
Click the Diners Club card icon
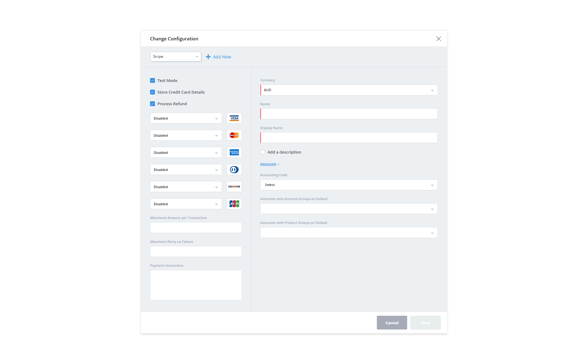(234, 169)
